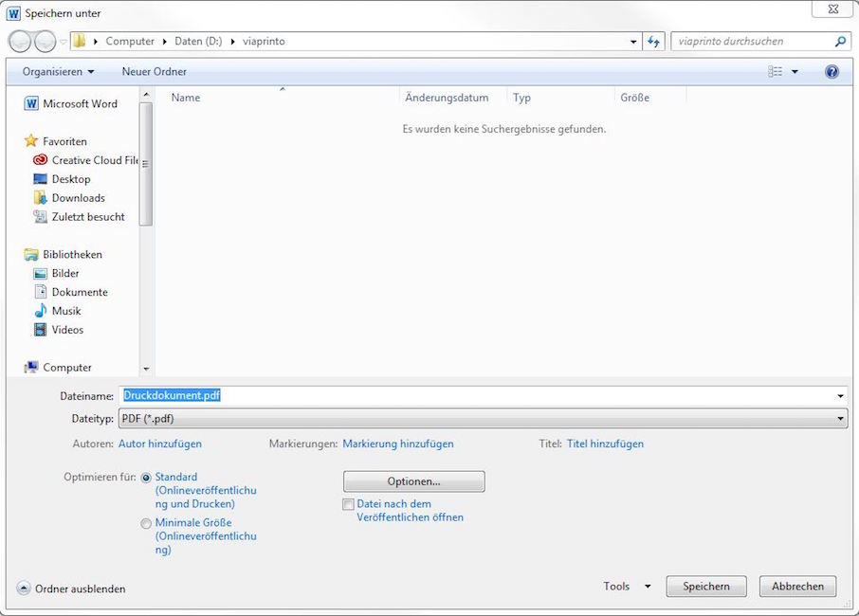
Task: Click the Word icon in title bar
Action: tap(13, 13)
